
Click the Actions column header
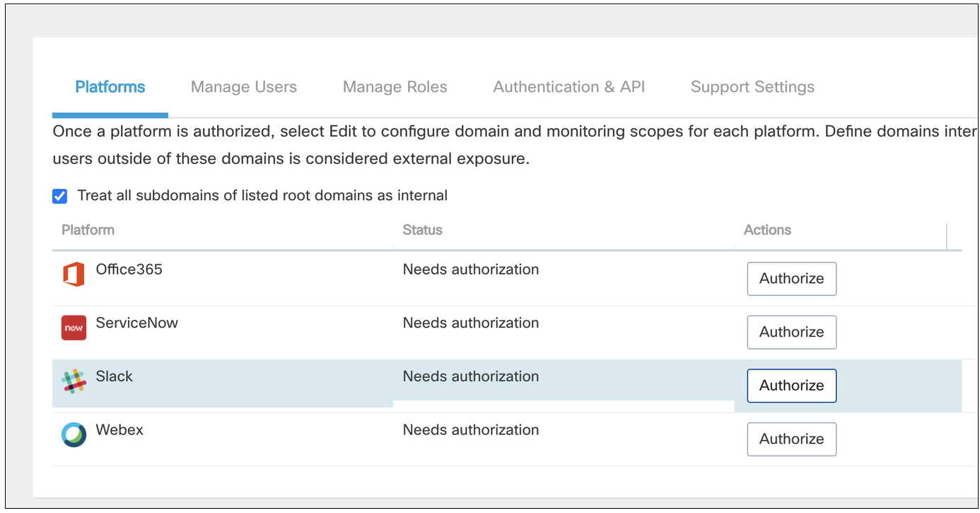pos(767,230)
